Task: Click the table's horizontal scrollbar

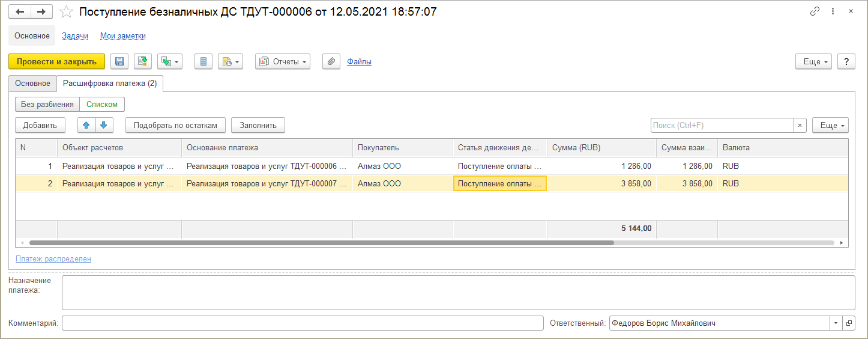Action: click(321, 243)
